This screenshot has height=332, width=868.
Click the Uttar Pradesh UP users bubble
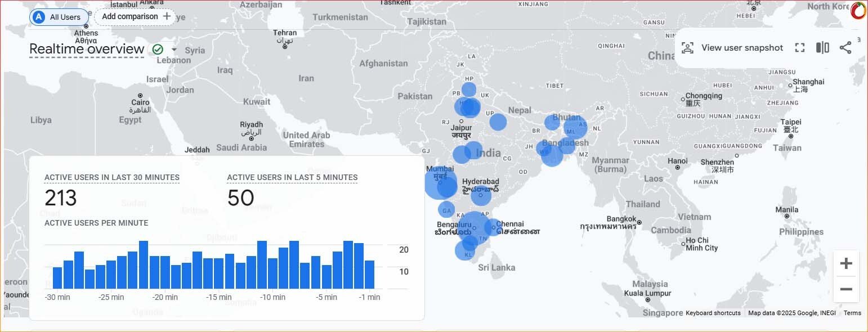(498, 122)
